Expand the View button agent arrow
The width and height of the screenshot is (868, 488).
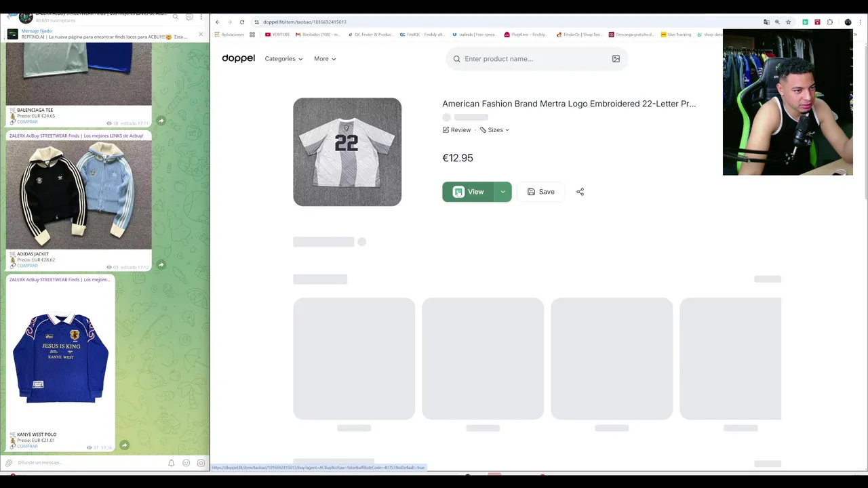point(502,192)
